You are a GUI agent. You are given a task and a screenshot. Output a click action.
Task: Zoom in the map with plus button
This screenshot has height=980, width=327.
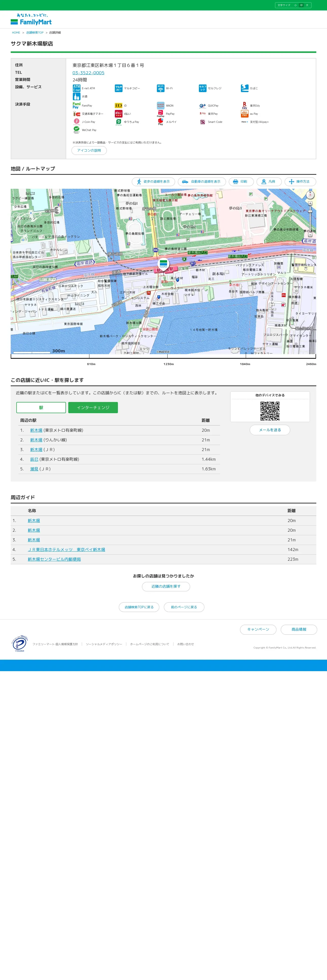pos(310,203)
